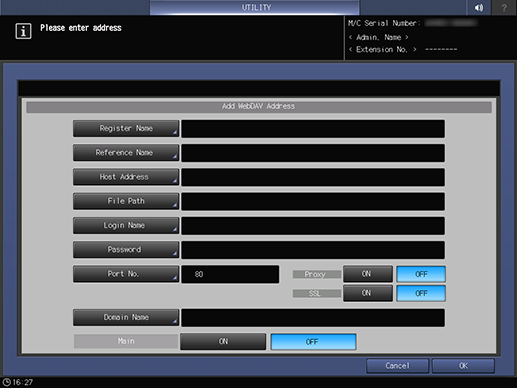Select the Reference Name text field
The height and width of the screenshot is (388, 517).
313,153
